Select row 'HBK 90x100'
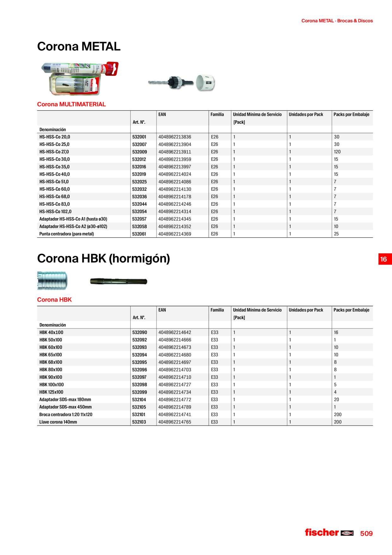This screenshot has height=555, width=392. point(205,377)
